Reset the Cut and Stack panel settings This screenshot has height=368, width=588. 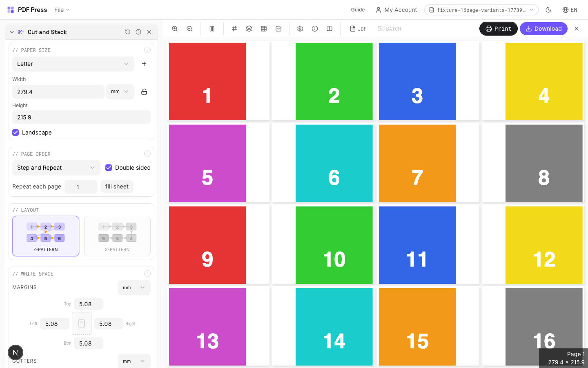click(x=128, y=32)
